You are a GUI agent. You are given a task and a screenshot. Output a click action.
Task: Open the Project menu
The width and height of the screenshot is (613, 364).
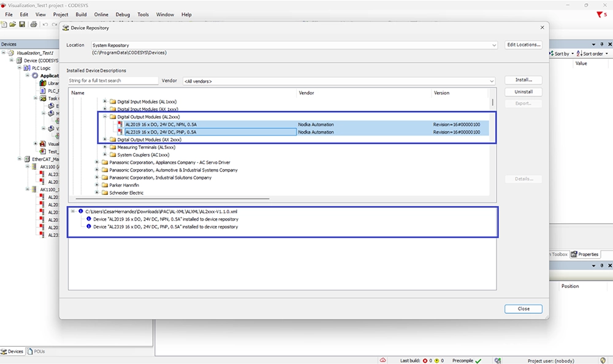click(61, 15)
